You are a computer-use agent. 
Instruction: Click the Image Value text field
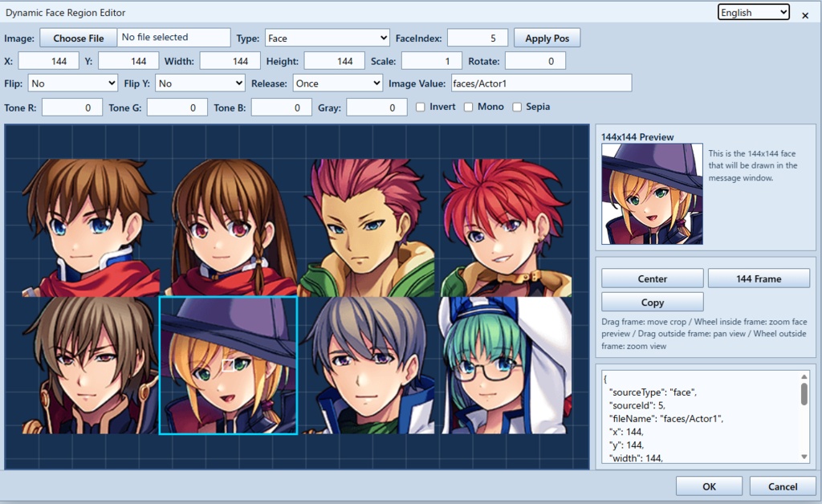click(541, 83)
